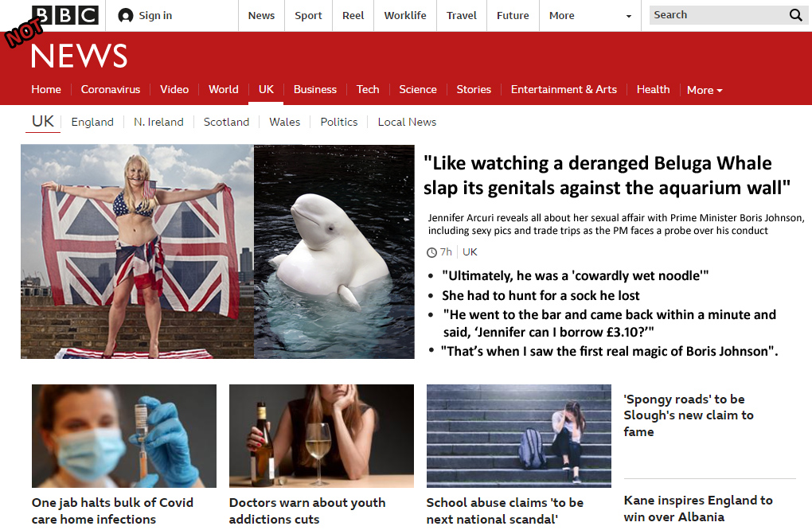Click the BBC logo blocks
812x530 pixels.
(x=65, y=15)
